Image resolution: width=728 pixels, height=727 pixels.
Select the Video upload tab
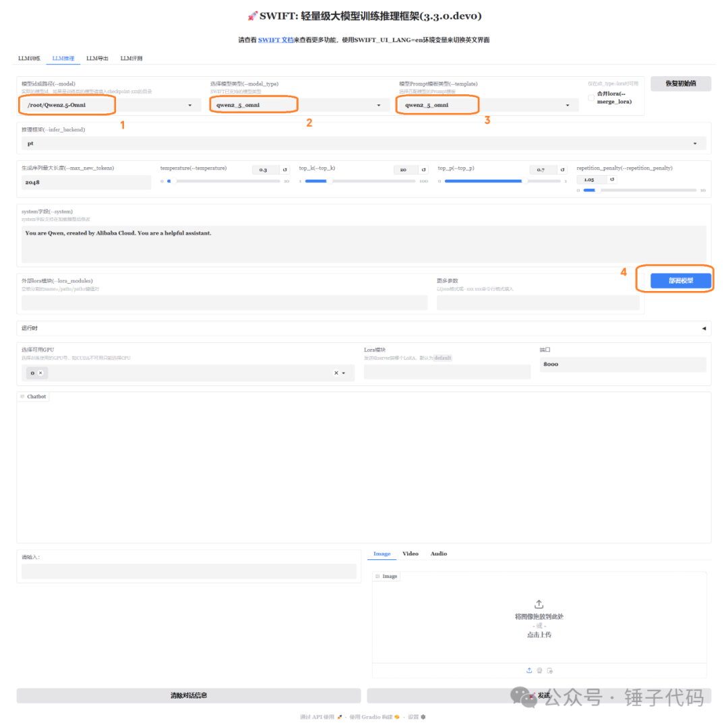click(x=411, y=553)
